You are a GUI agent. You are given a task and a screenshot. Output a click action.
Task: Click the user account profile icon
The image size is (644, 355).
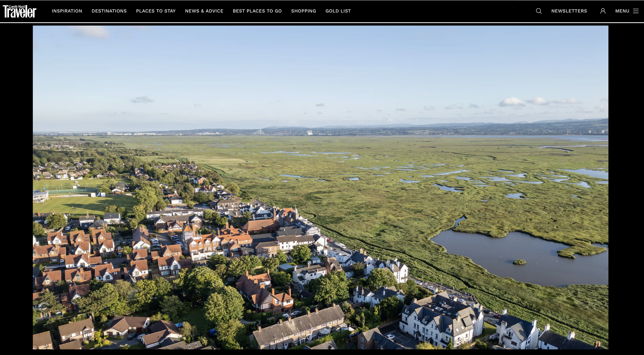click(x=603, y=11)
